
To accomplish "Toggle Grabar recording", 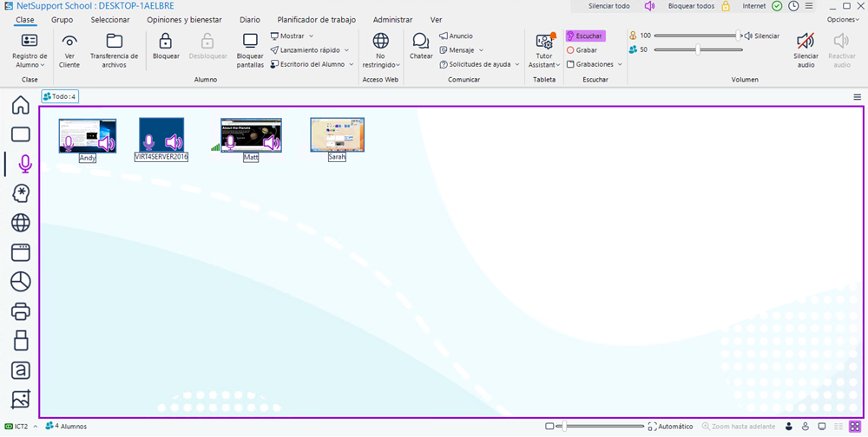I will 582,49.
